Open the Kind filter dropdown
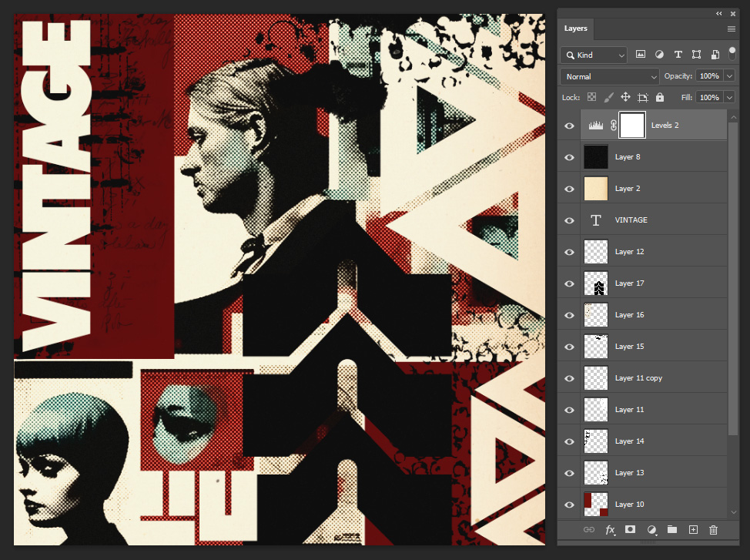 [594, 55]
